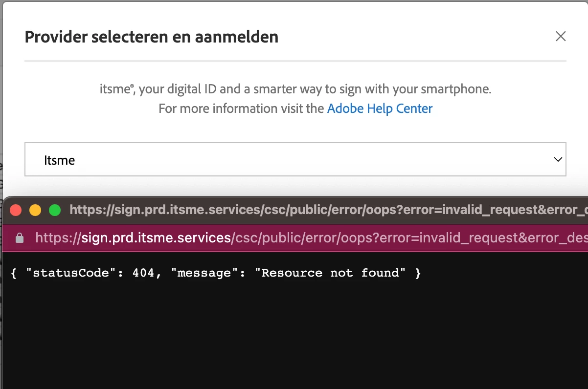Screen dimensions: 588x389
Task: Click the "Provider selecteren en aanmelden" heading
Action: pyautogui.click(x=152, y=37)
